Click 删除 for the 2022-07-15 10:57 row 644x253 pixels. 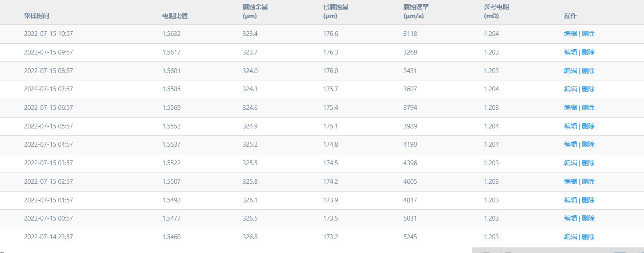[588, 34]
